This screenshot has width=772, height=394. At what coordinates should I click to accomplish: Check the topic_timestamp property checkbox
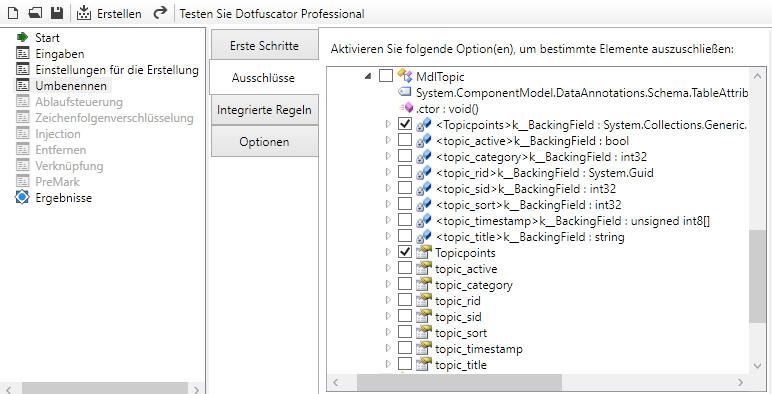(x=405, y=348)
